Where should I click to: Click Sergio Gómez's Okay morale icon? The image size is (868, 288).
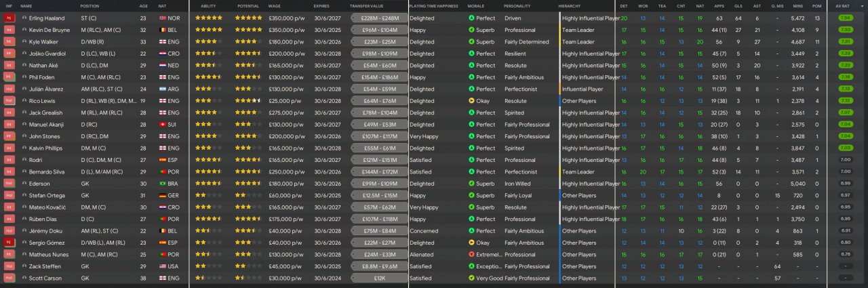click(472, 243)
